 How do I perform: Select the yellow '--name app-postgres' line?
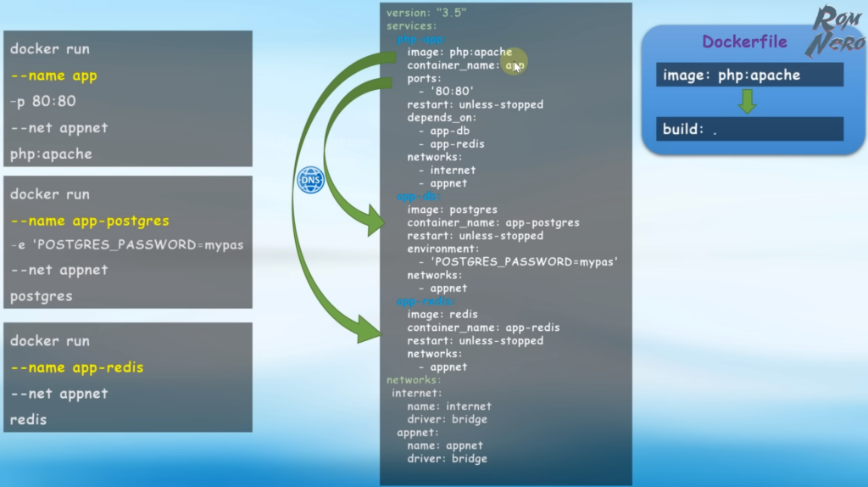pos(90,221)
